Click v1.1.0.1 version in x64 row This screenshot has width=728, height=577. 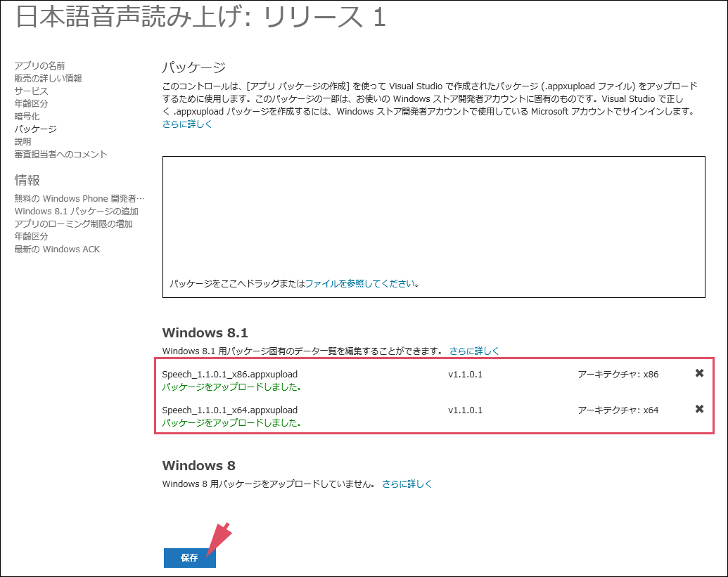[x=465, y=410]
